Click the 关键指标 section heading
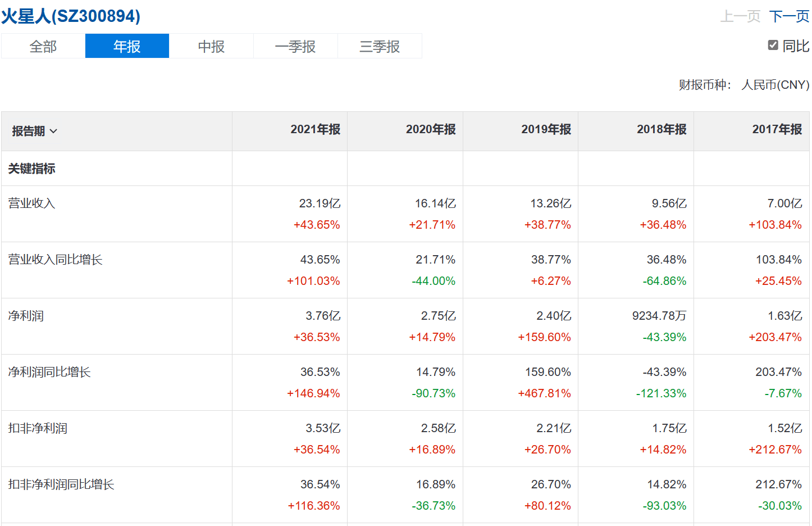 click(x=31, y=169)
